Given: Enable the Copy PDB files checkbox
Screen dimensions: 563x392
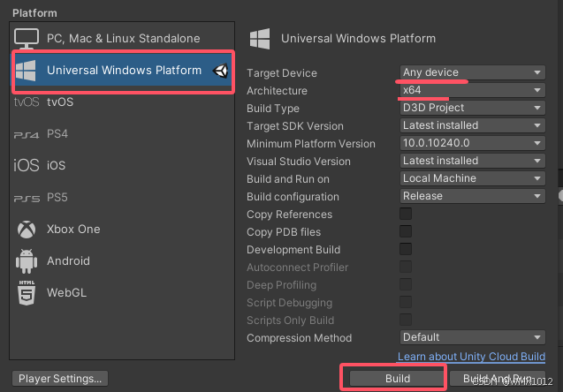Looking at the screenshot, I should click(x=406, y=231).
